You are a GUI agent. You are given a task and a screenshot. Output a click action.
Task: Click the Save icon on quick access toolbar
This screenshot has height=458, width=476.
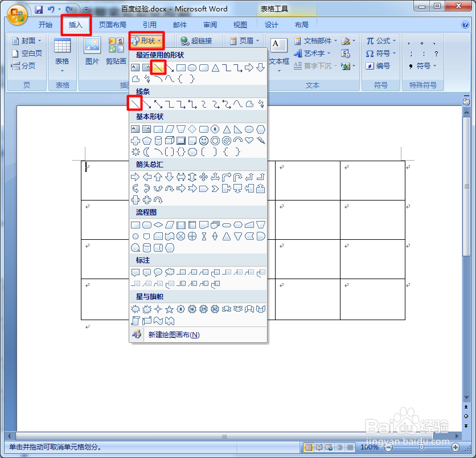38,9
